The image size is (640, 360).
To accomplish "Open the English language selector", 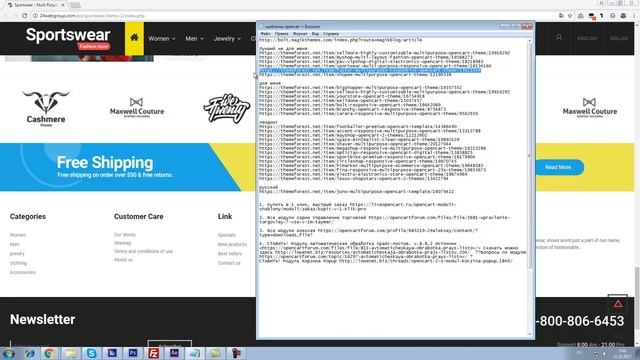I will (x=587, y=38).
